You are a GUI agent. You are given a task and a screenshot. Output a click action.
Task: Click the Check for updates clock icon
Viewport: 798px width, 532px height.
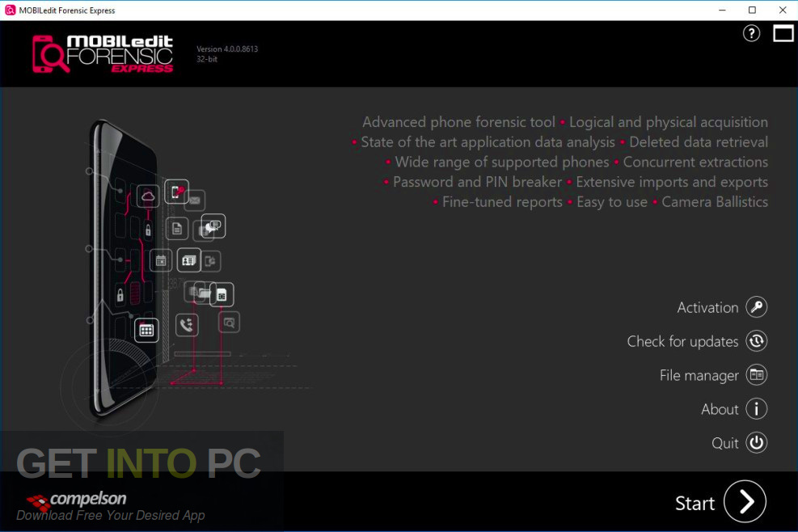[x=756, y=341]
